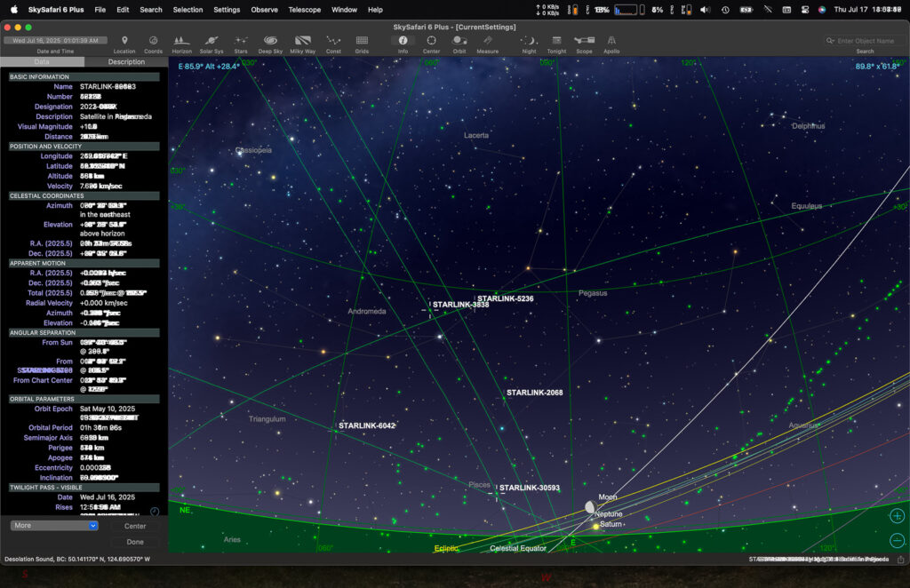
Task: Switch Tonight view on
Action: (x=555, y=43)
